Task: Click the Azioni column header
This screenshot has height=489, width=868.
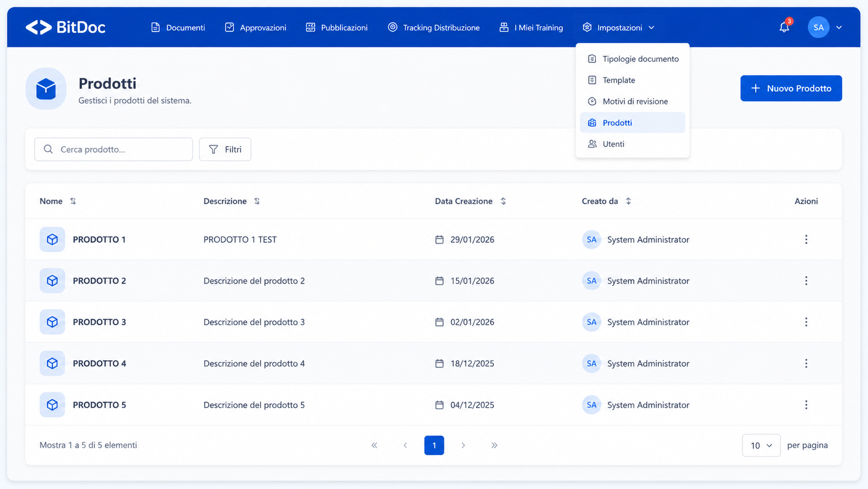Action: click(806, 201)
